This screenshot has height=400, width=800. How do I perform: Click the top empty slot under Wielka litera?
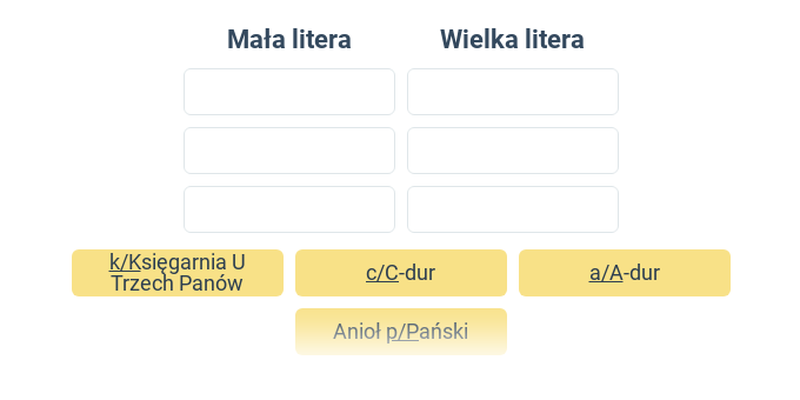coord(513,92)
